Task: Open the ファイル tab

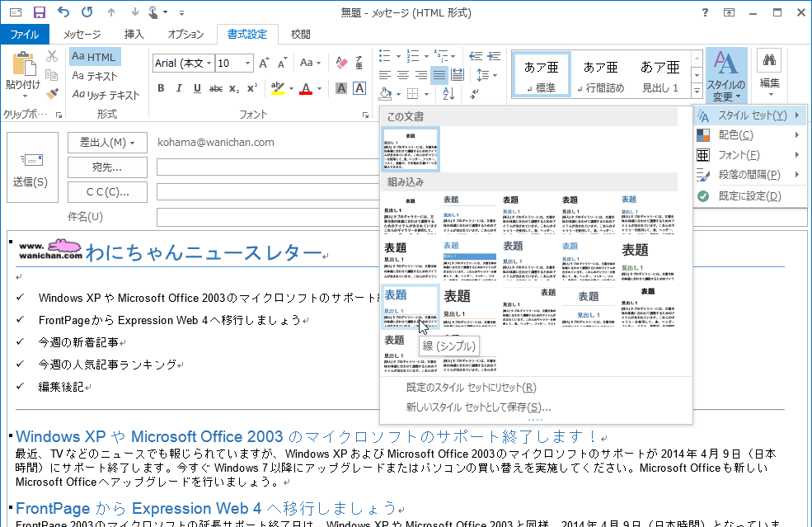Action: (25, 34)
